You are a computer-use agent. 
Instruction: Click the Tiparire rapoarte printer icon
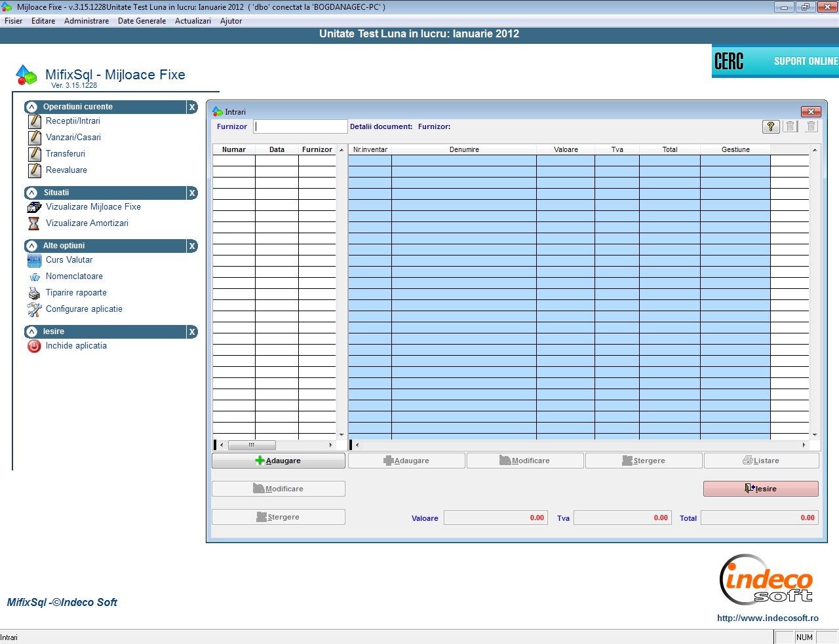34,293
